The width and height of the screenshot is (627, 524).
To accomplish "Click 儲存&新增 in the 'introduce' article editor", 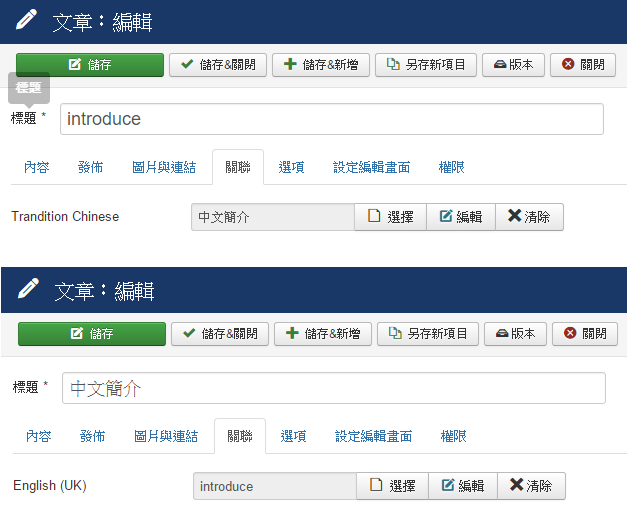I will point(321,65).
